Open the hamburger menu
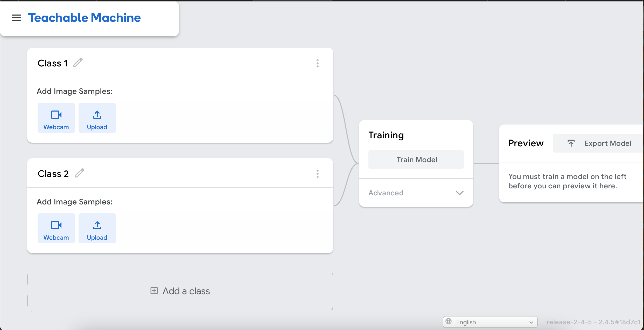Viewport: 644px width, 330px height. click(x=17, y=18)
